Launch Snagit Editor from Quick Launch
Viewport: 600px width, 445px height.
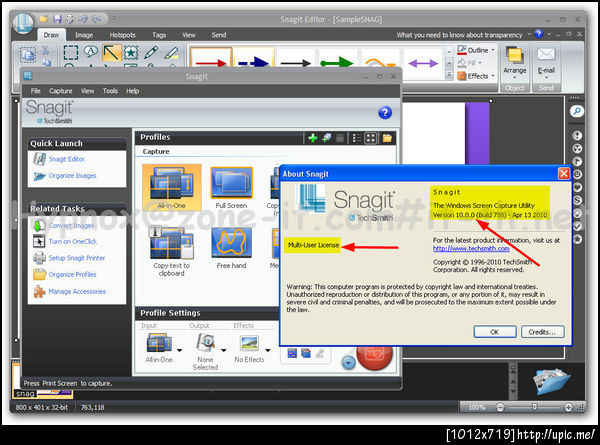pos(67,159)
